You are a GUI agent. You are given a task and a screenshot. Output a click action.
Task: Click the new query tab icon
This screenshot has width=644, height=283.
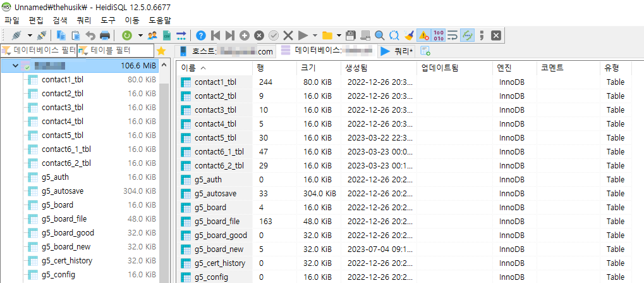point(425,51)
